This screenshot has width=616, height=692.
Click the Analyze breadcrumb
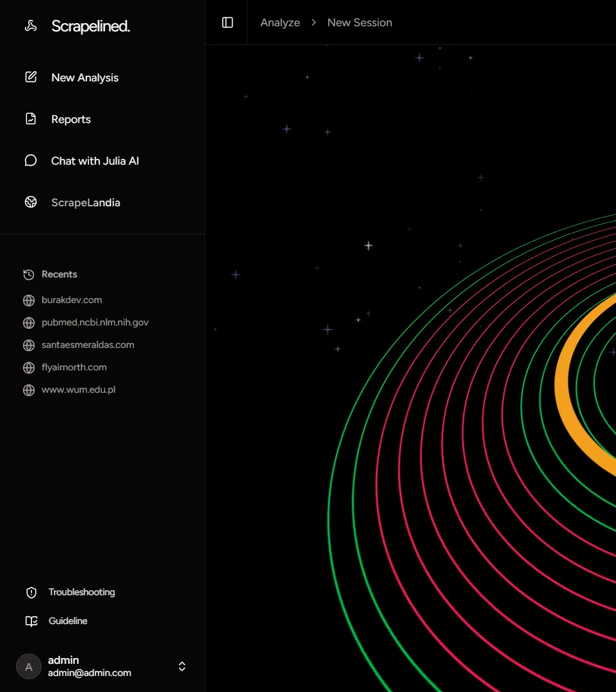pos(280,22)
